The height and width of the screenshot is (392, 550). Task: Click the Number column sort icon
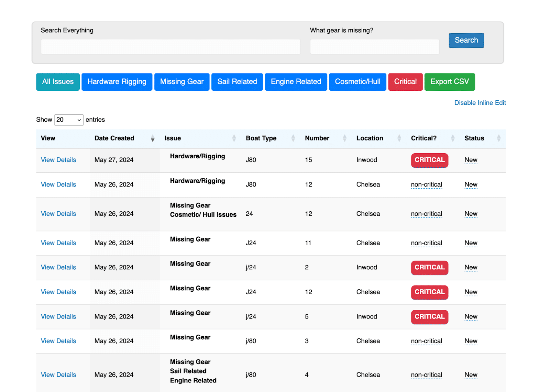tap(344, 138)
